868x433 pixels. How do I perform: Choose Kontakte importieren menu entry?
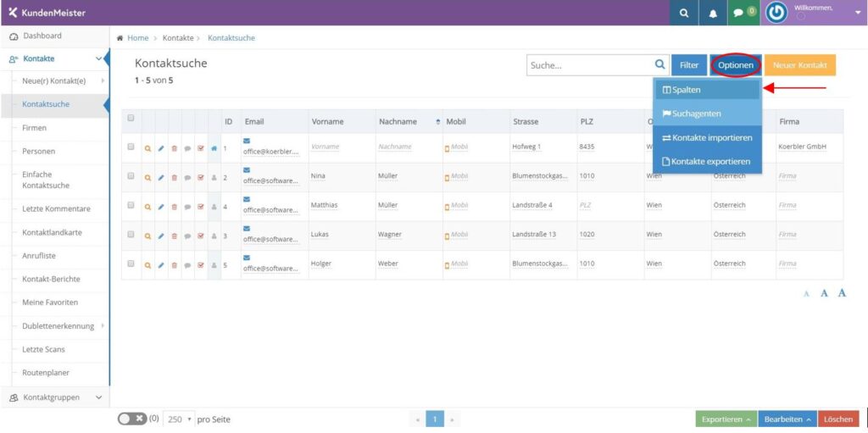click(707, 137)
